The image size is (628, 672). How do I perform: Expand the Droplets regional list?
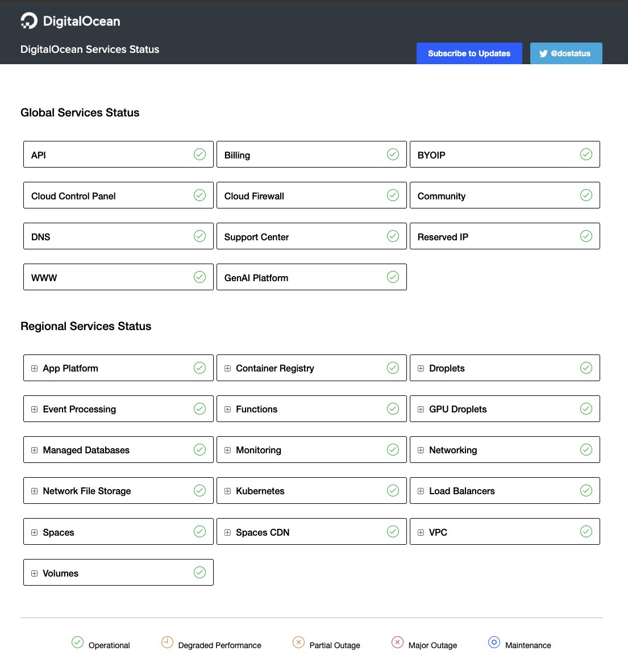(x=421, y=369)
